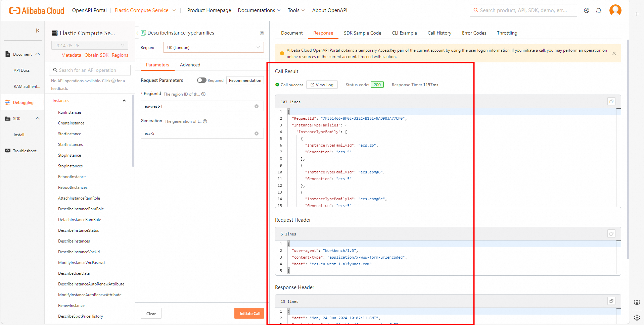Screen dimensions: 644x325
Task: Collapse the Document sidebar section
Action: tap(38, 54)
